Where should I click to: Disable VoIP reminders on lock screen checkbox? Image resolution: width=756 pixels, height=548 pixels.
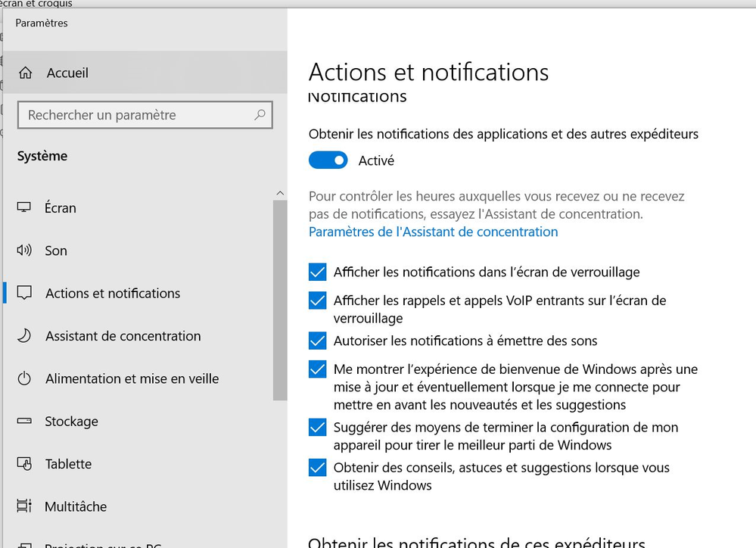click(x=317, y=300)
